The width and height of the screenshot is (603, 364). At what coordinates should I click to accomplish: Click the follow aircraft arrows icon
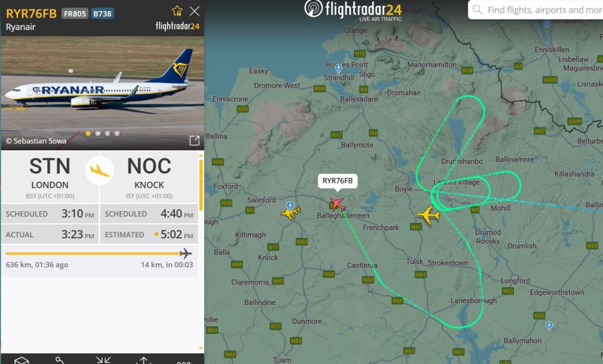coord(103,361)
